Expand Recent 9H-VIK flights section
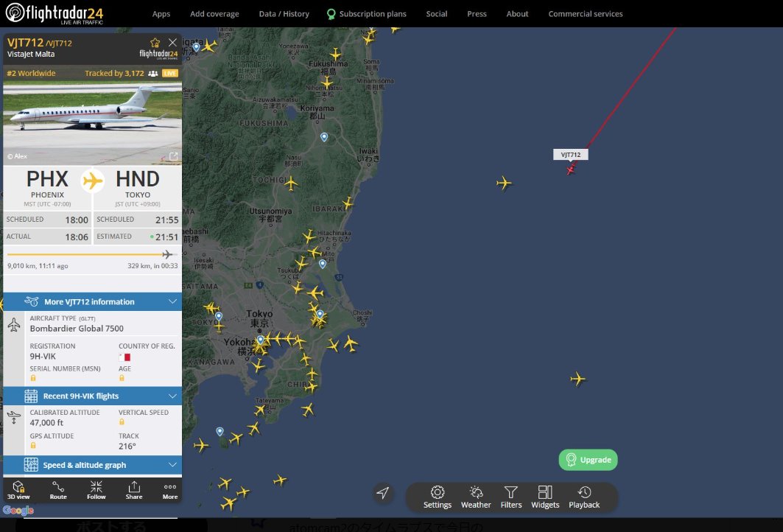The width and height of the screenshot is (783, 532). (x=93, y=396)
